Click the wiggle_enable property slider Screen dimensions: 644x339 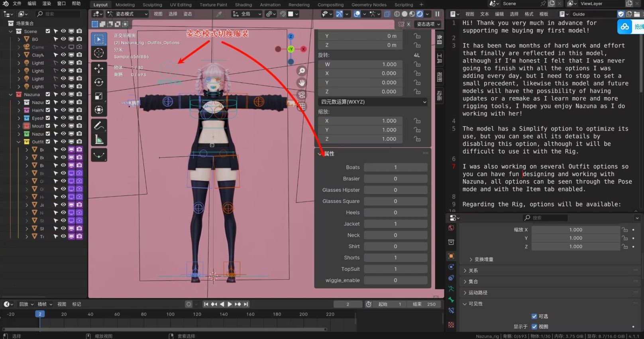395,280
